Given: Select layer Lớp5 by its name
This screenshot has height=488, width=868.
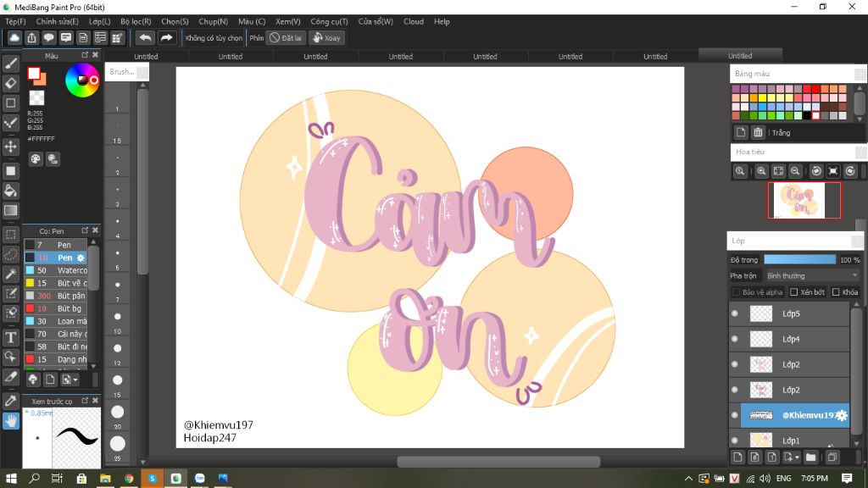Looking at the screenshot, I should pos(791,313).
